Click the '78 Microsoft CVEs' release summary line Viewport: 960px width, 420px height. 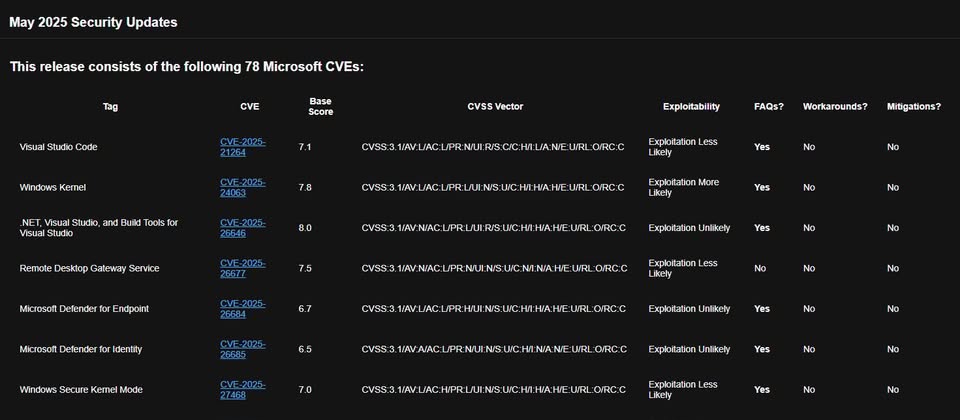187,66
